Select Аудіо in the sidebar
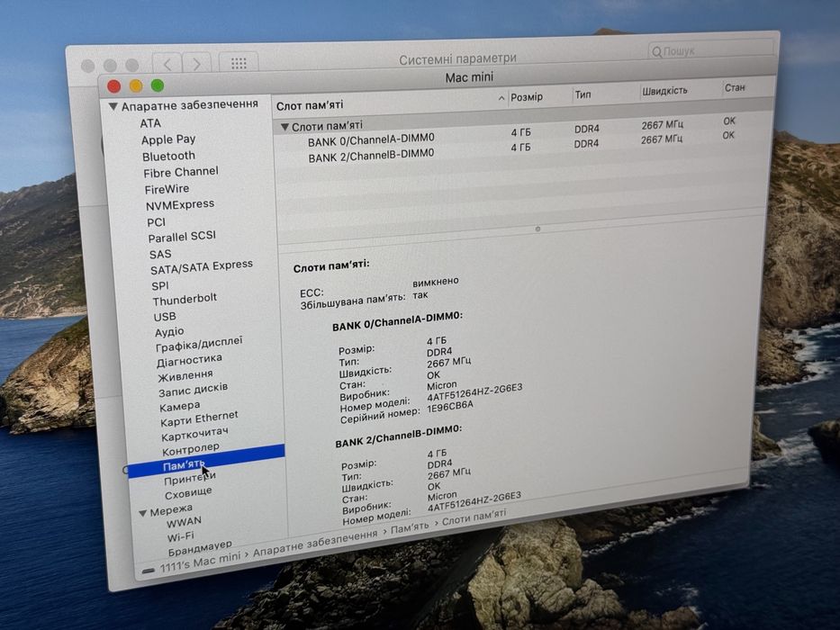Viewport: 840px width, 630px height. coord(169,332)
